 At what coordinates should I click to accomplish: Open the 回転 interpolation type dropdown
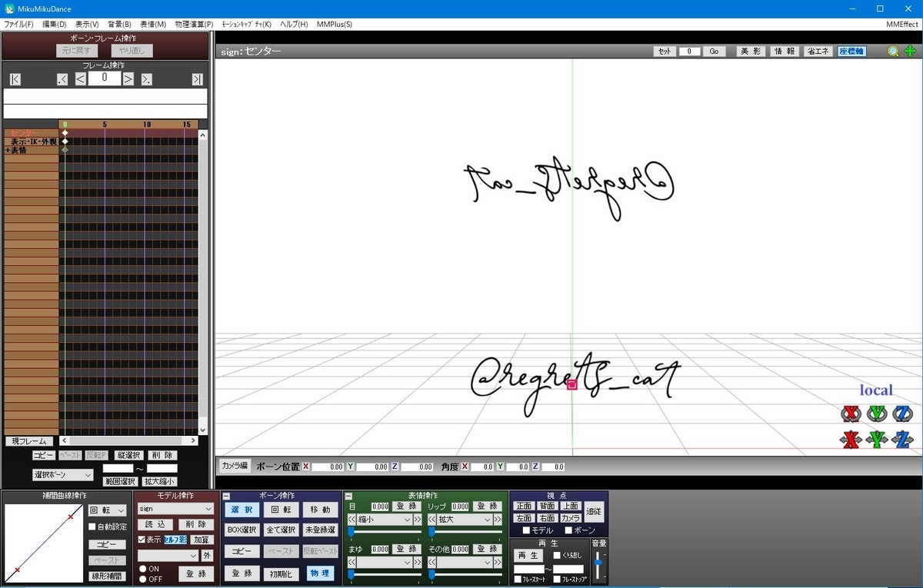coord(108,510)
